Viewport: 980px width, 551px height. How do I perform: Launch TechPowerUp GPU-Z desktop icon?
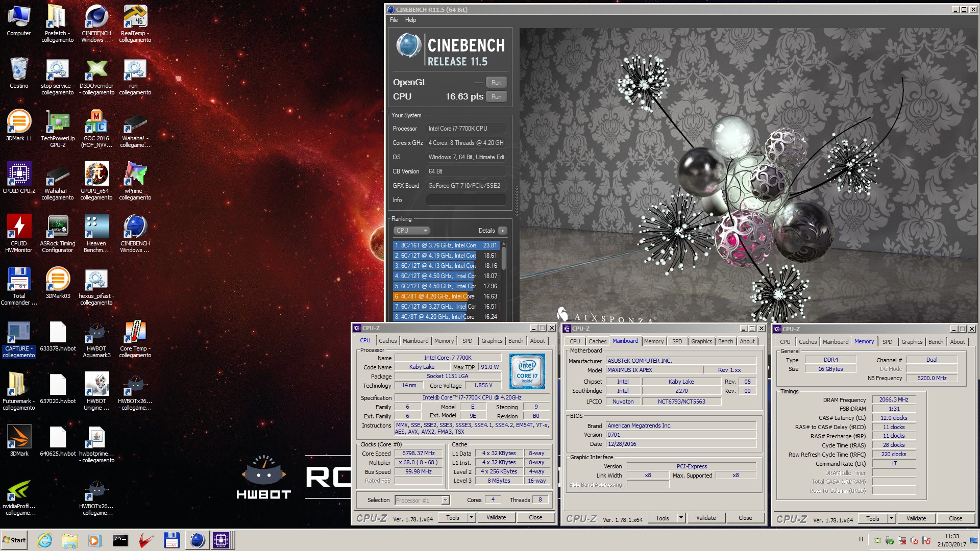[58, 129]
